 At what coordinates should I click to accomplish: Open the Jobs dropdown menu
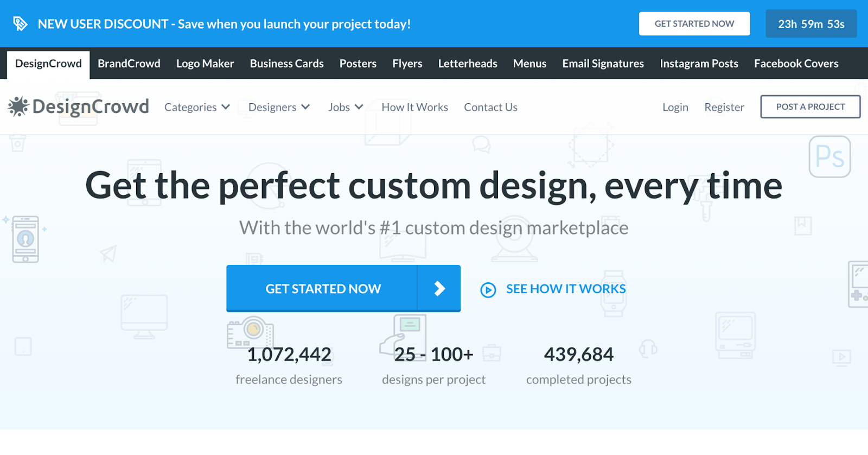[346, 107]
